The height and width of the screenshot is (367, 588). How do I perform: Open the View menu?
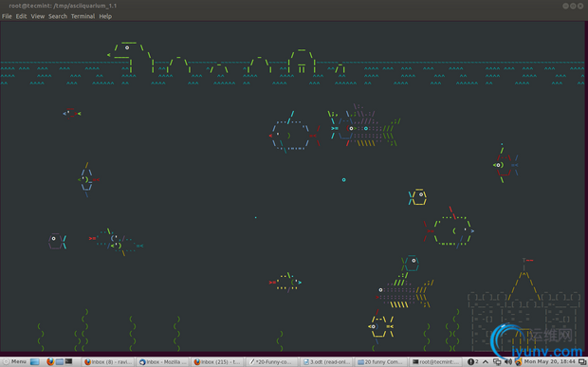click(38, 16)
